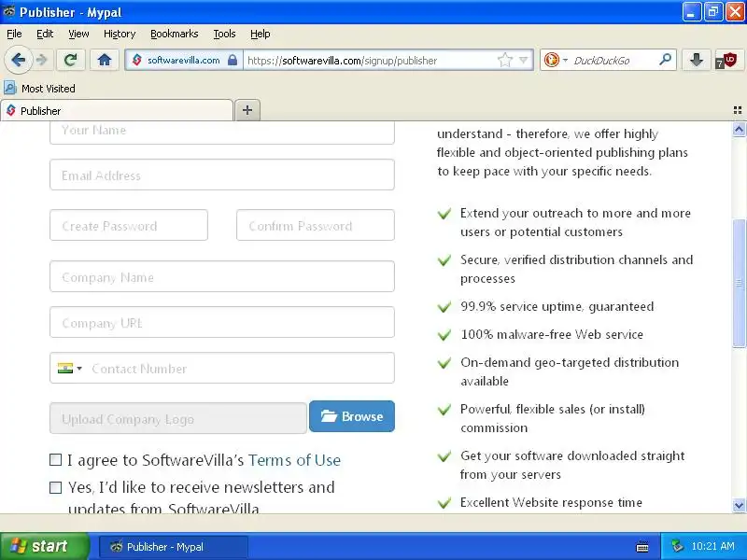Focus the Confirm Password field
This screenshot has width=747, height=560.
coord(316,225)
